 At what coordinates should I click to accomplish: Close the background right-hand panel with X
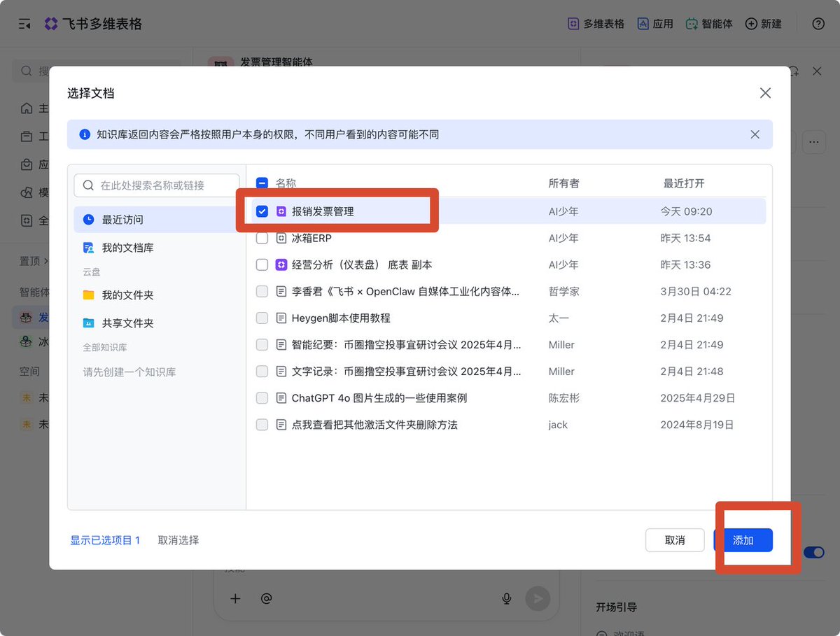[817, 71]
